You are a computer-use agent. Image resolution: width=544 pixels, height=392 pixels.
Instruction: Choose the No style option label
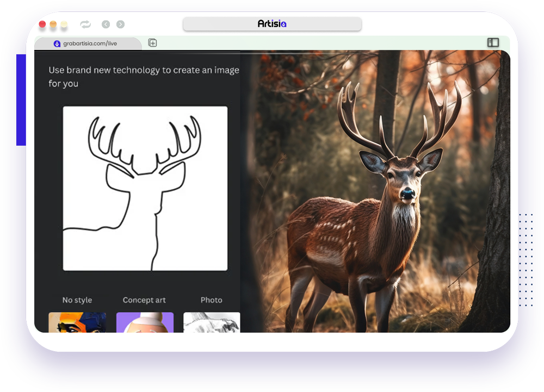pos(77,300)
